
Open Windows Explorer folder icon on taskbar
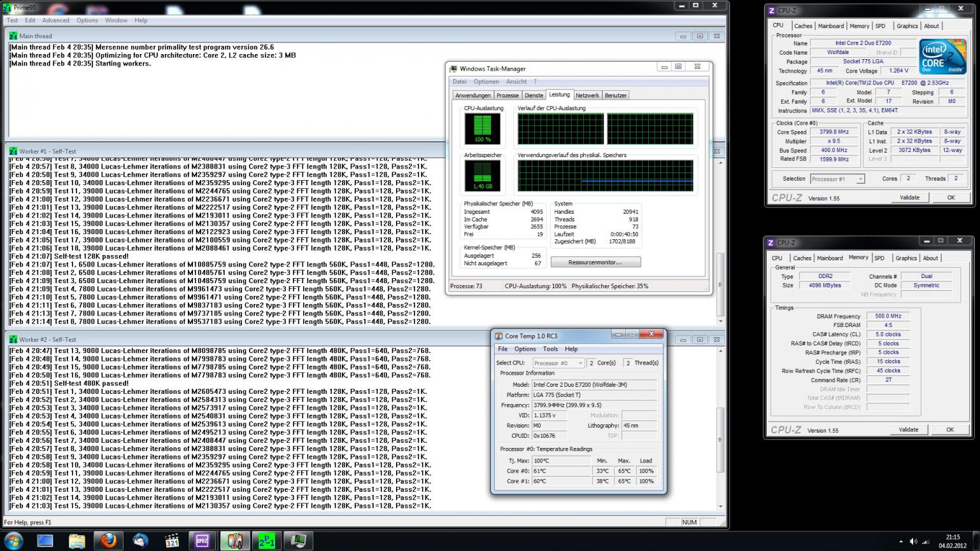[77, 541]
